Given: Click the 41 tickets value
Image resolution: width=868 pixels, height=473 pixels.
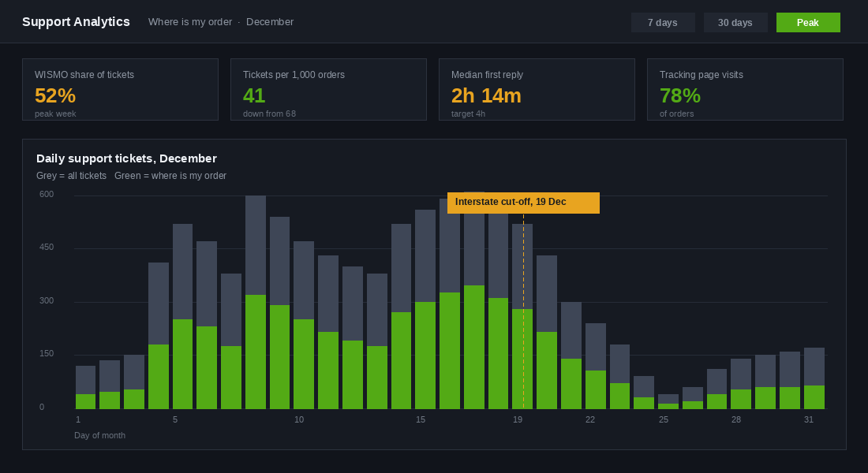Looking at the screenshot, I should click(254, 95).
